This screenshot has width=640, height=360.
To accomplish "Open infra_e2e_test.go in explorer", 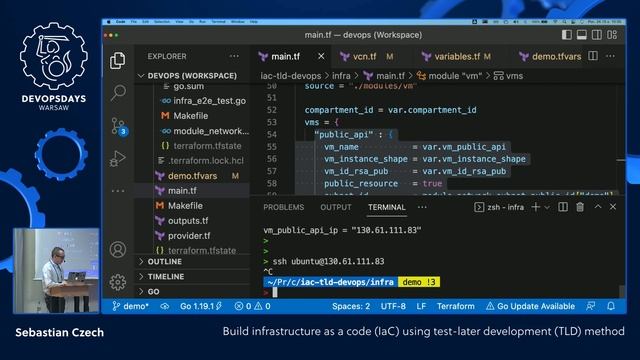I will click(209, 101).
